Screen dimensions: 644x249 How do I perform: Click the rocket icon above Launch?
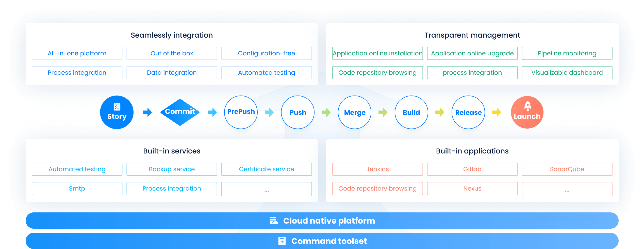527,106
